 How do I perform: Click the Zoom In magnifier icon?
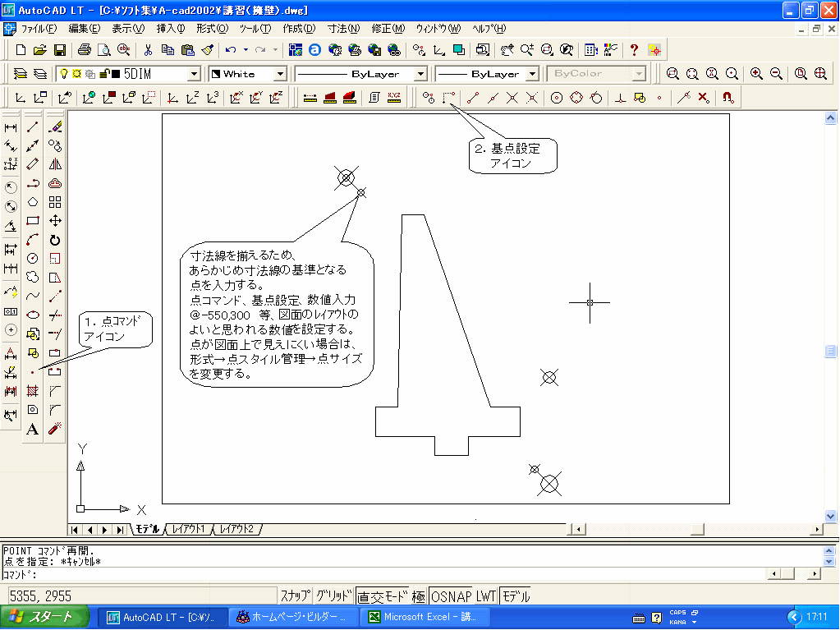click(756, 74)
